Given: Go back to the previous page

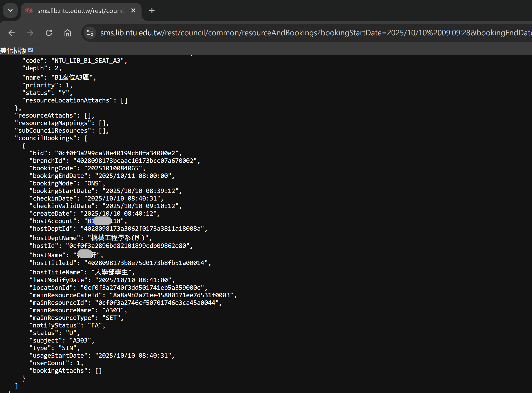Looking at the screenshot, I should 11,33.
